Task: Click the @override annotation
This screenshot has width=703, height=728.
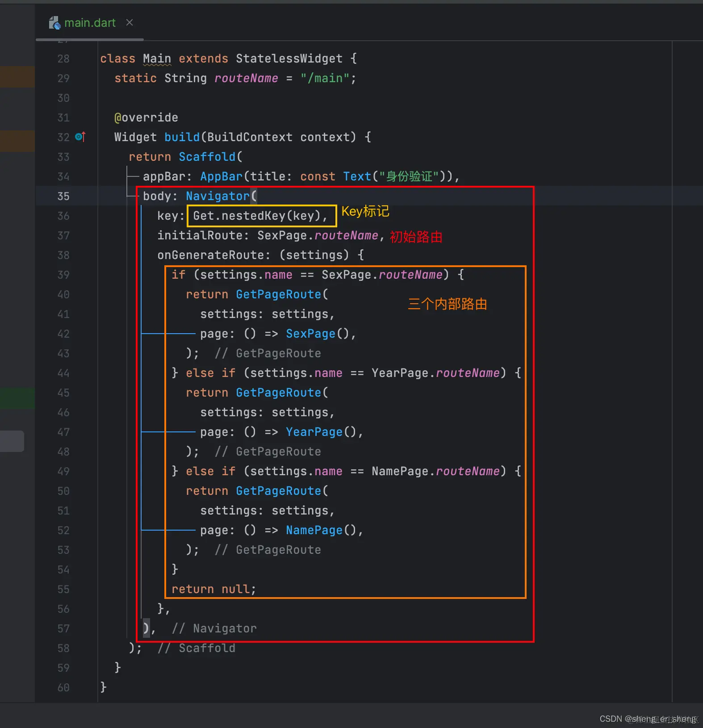Action: click(x=146, y=117)
